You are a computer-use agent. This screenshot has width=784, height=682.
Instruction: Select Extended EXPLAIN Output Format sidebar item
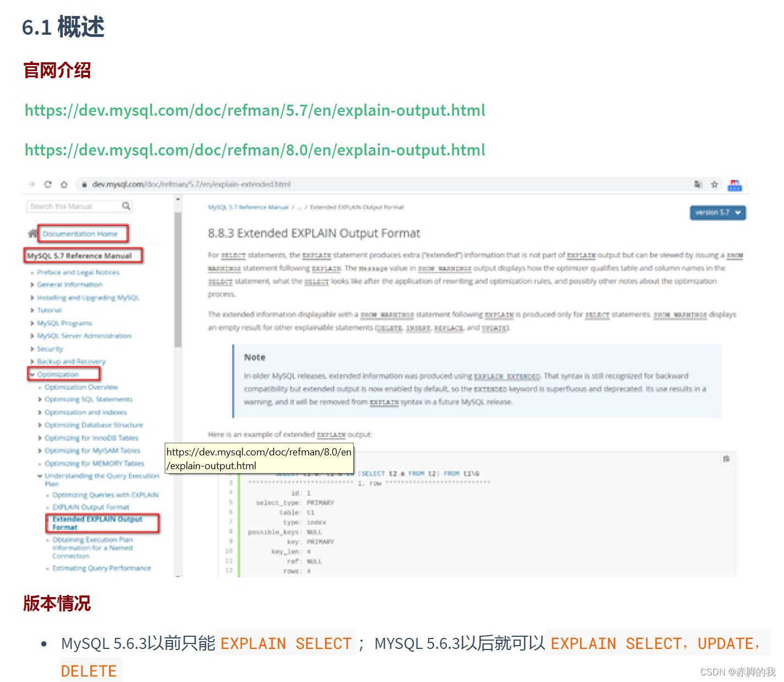98,523
